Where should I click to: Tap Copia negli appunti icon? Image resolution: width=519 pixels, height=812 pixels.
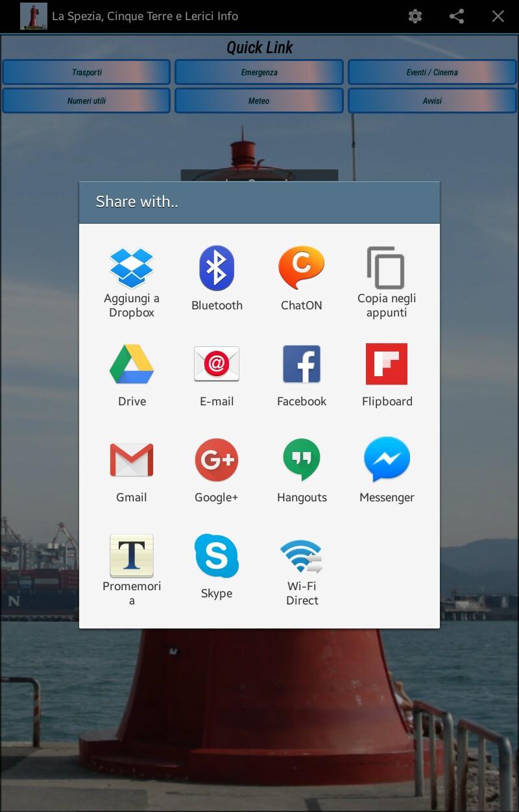pyautogui.click(x=386, y=268)
